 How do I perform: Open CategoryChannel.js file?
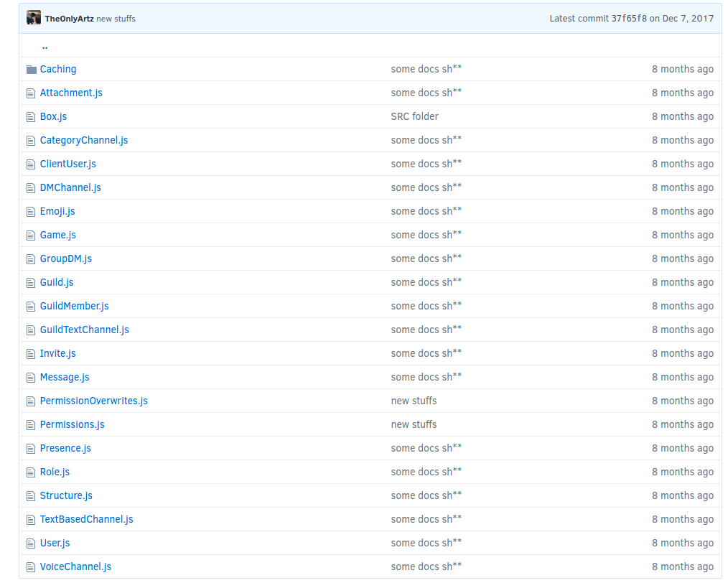point(84,140)
